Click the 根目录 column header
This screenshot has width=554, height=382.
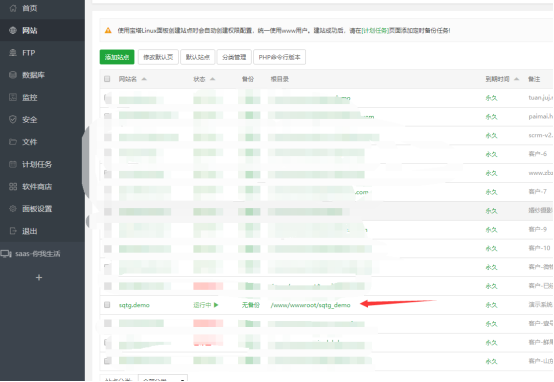click(x=279, y=79)
